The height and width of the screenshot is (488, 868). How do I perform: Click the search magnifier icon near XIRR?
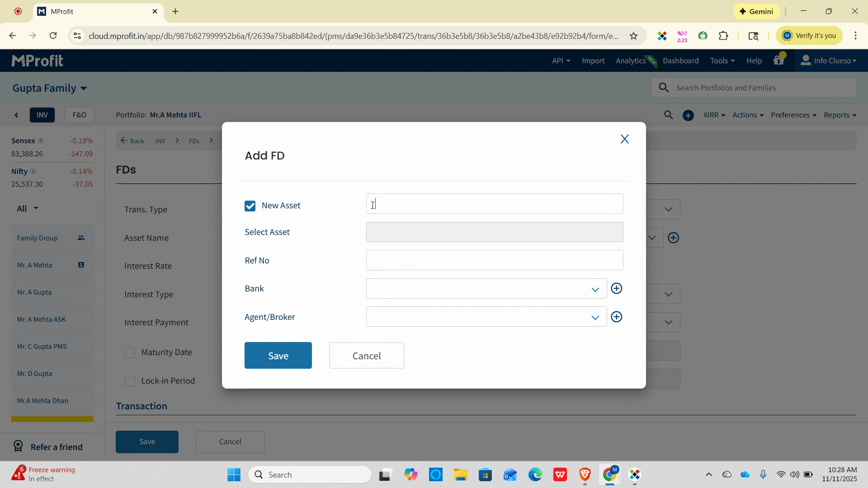[x=668, y=115]
